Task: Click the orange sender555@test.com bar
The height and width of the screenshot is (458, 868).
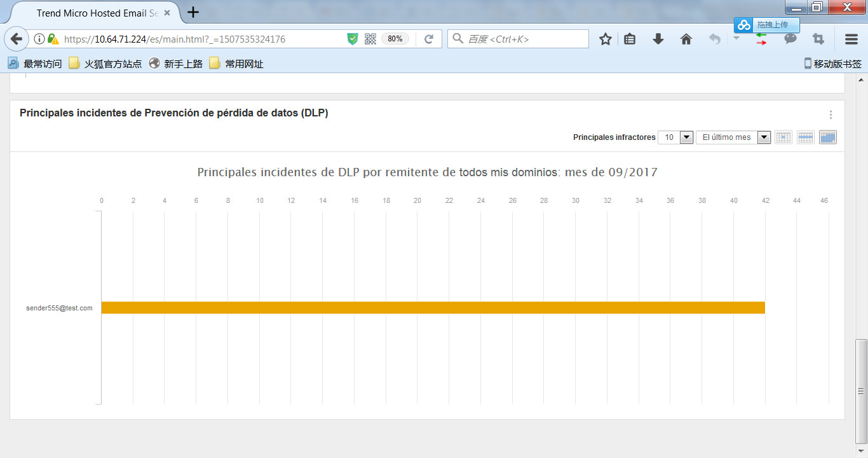Action: pos(432,308)
